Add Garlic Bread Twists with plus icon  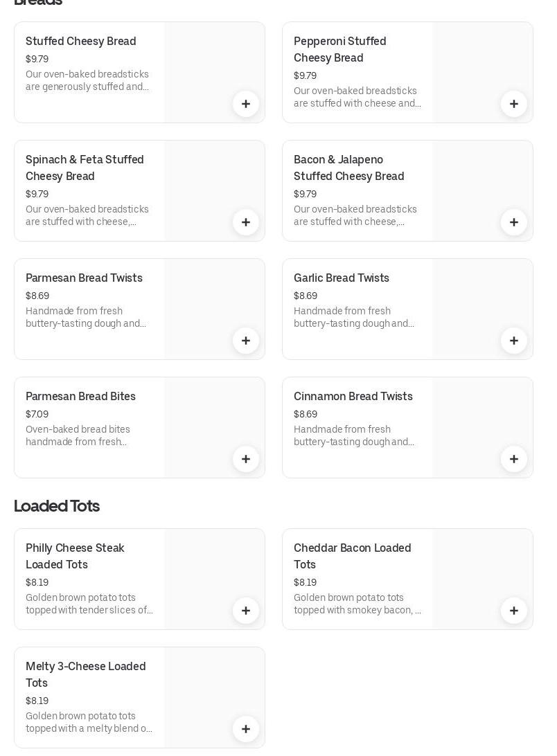pos(514,341)
